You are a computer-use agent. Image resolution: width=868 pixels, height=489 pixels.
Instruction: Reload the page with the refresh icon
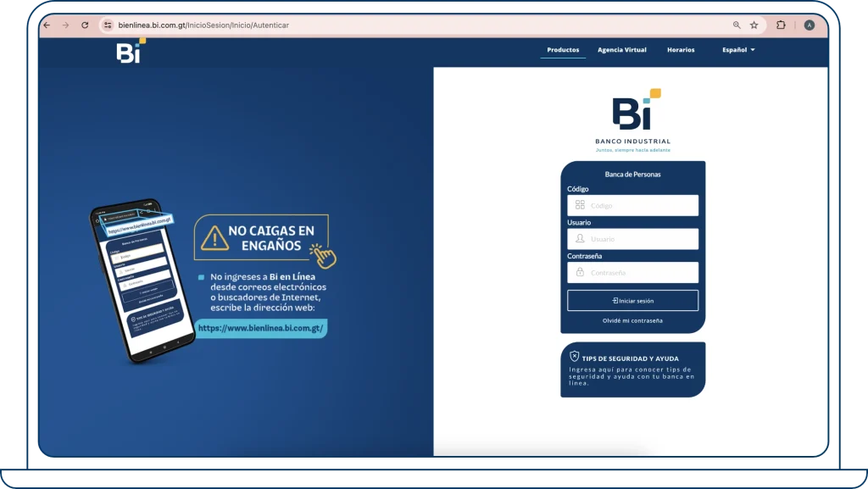pos(85,25)
